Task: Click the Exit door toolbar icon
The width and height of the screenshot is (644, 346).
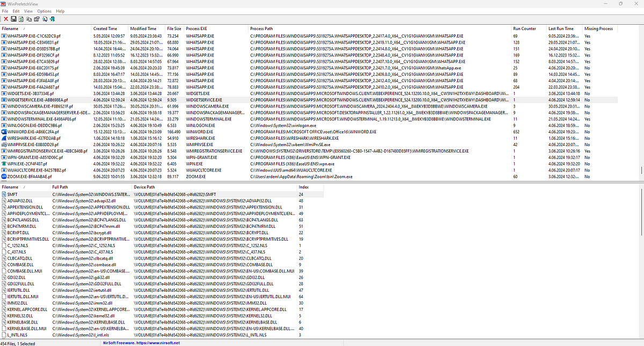Action: pyautogui.click(x=51, y=19)
